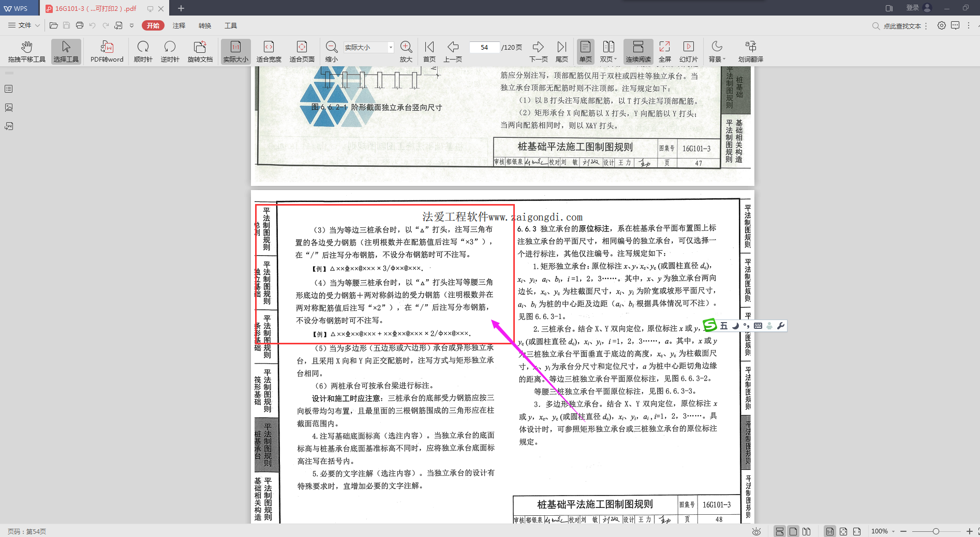Image resolution: width=980 pixels, height=537 pixels.
Task: Open the thumbnails sidebar panel icon
Action: coord(9,108)
